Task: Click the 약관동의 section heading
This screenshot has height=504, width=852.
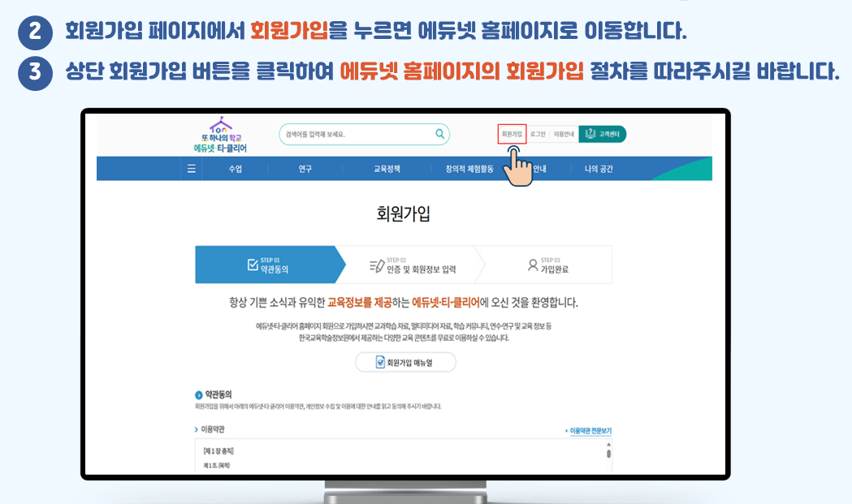Action: pos(218,394)
